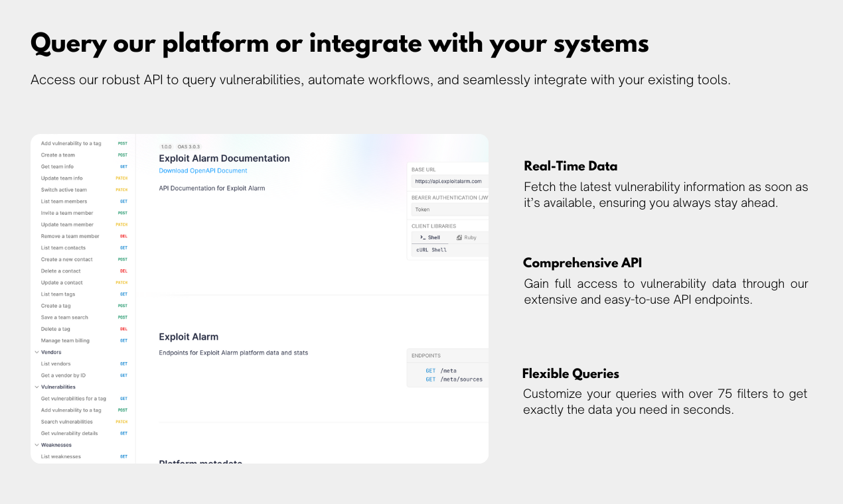843x504 pixels.
Task: Click the Token authentication input field
Action: 450,210
